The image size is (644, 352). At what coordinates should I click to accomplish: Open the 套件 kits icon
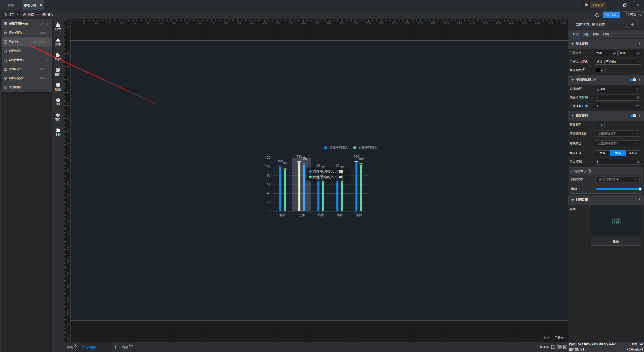pyautogui.click(x=58, y=117)
